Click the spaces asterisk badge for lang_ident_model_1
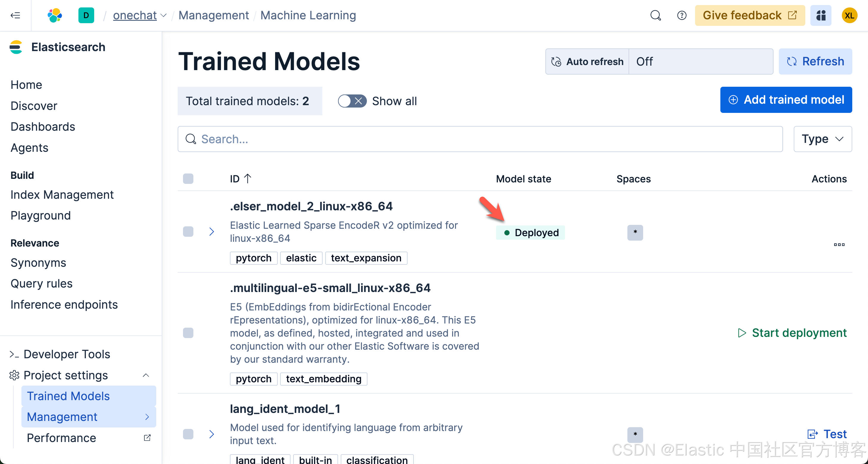The image size is (868, 464). 635,435
